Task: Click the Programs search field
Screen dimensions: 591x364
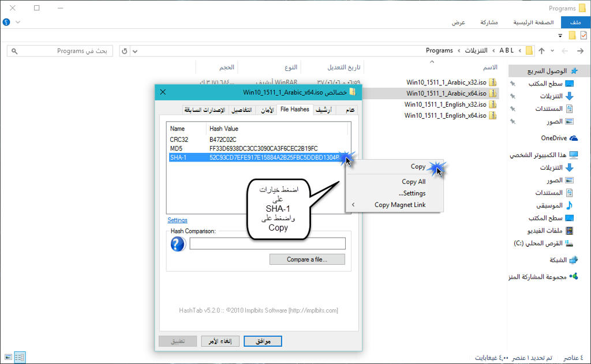Action: click(59, 51)
